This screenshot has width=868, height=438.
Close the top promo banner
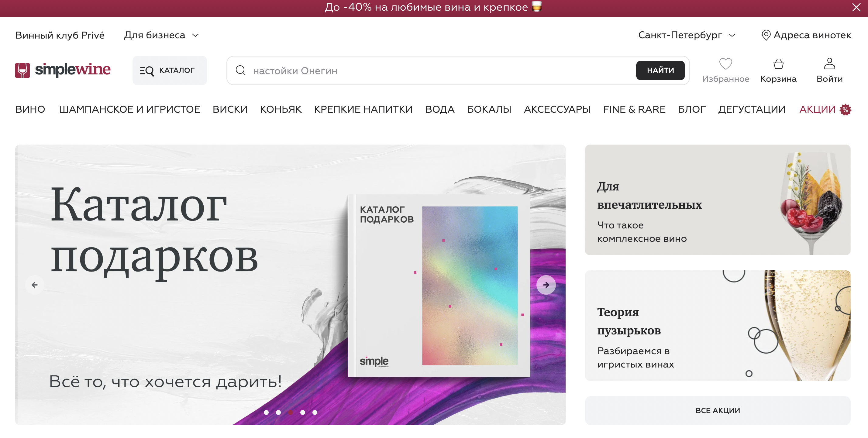856,7
